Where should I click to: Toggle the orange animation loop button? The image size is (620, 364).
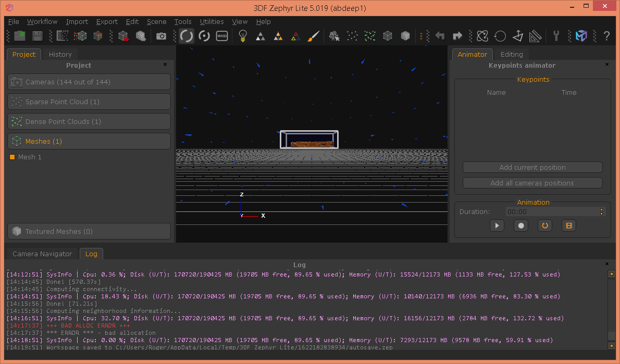(545, 225)
